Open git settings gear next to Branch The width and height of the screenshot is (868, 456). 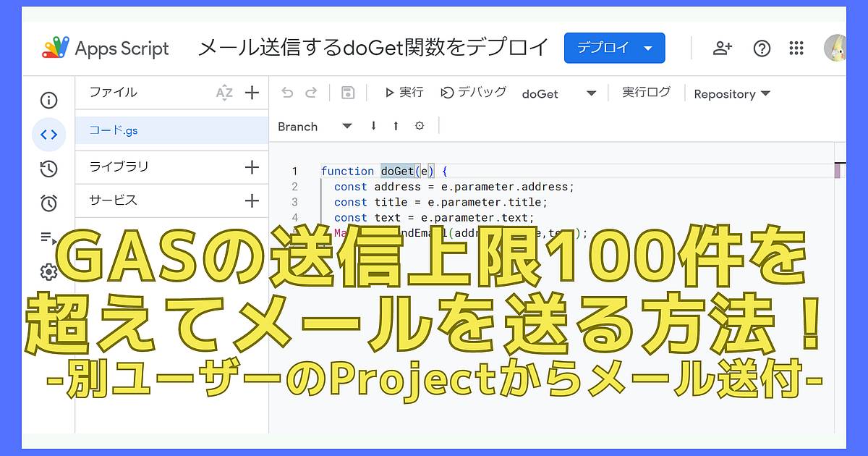pos(420,126)
